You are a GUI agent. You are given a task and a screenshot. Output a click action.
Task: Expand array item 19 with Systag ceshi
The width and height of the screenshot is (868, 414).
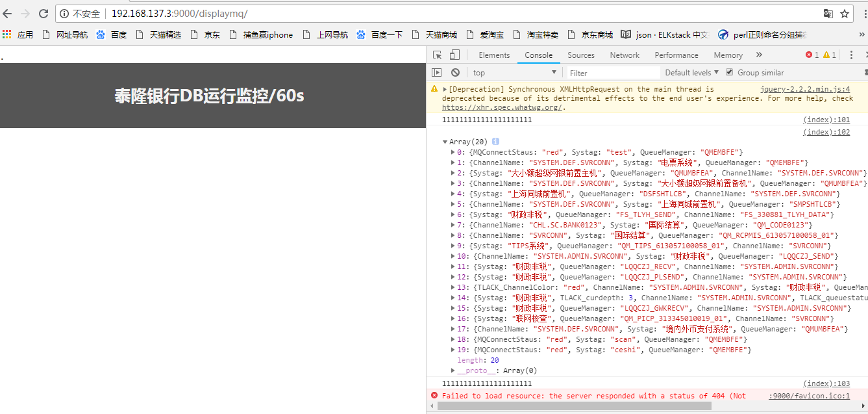453,350
